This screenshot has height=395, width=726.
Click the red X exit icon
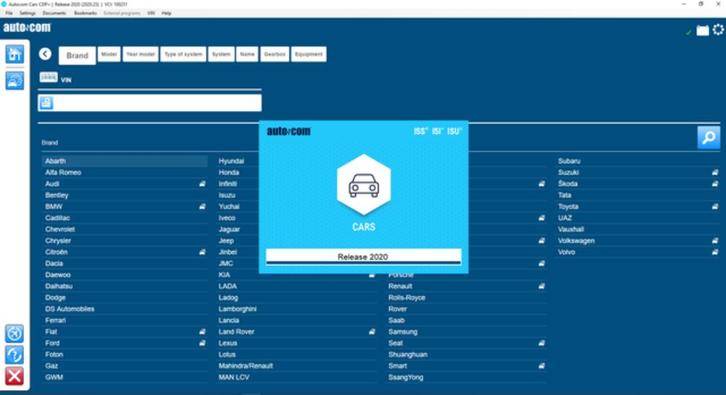14,376
